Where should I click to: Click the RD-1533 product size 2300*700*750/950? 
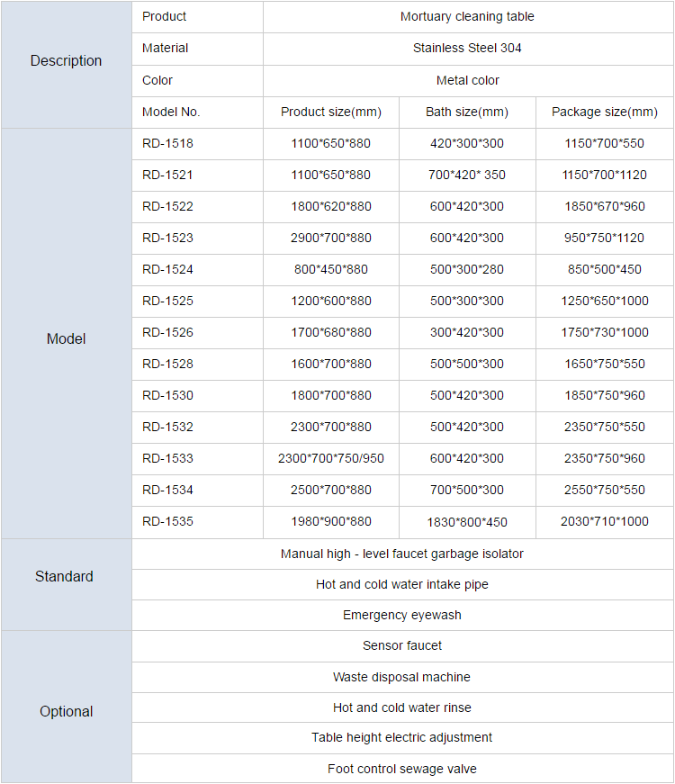tap(331, 458)
